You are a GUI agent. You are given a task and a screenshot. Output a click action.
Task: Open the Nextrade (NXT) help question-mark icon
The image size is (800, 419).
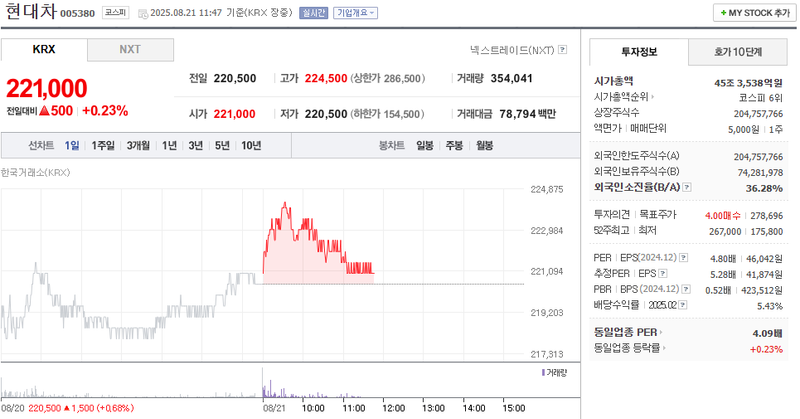[562, 50]
